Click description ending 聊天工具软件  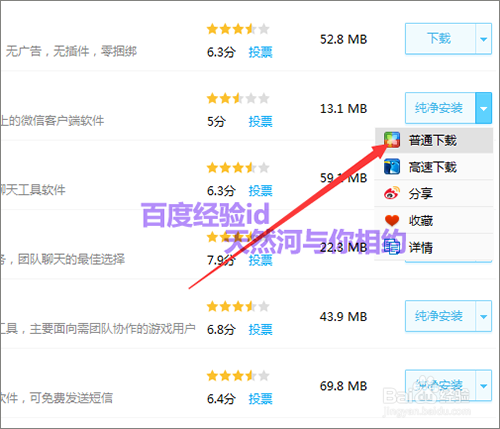tap(33, 190)
